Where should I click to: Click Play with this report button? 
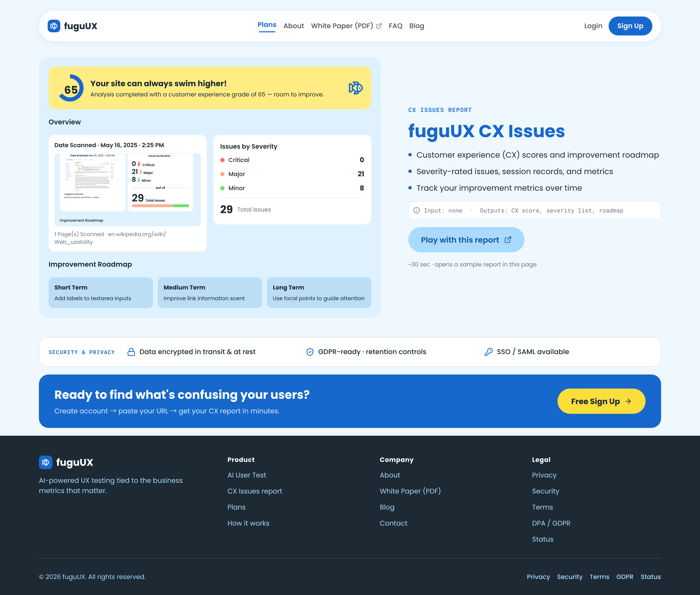(466, 240)
